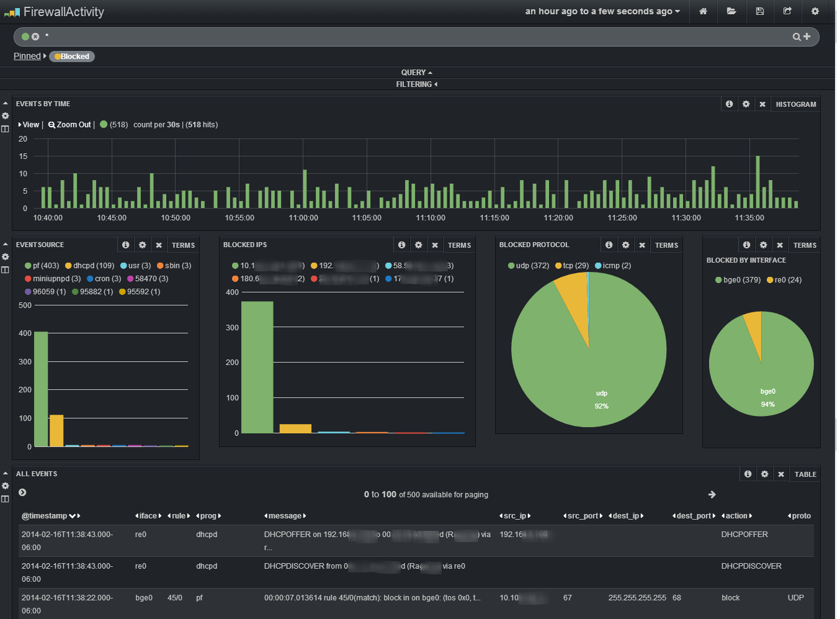Sort table by the dest_port column
This screenshot has height=619, width=840.
tap(694, 516)
